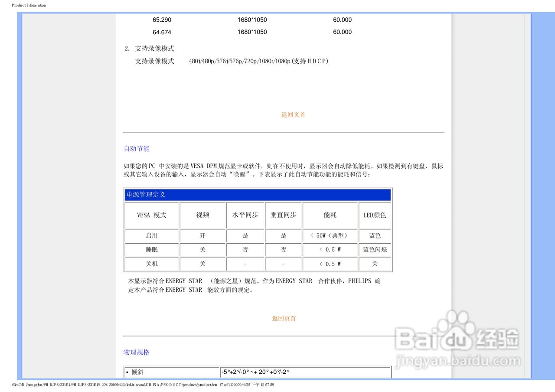This screenshot has height=392, width=555.
Task: Click the 视频 关 cell in 睡眠 row
Action: click(202, 250)
